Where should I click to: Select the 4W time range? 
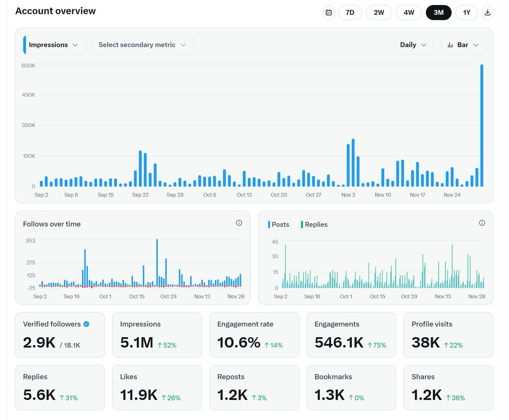pyautogui.click(x=409, y=12)
